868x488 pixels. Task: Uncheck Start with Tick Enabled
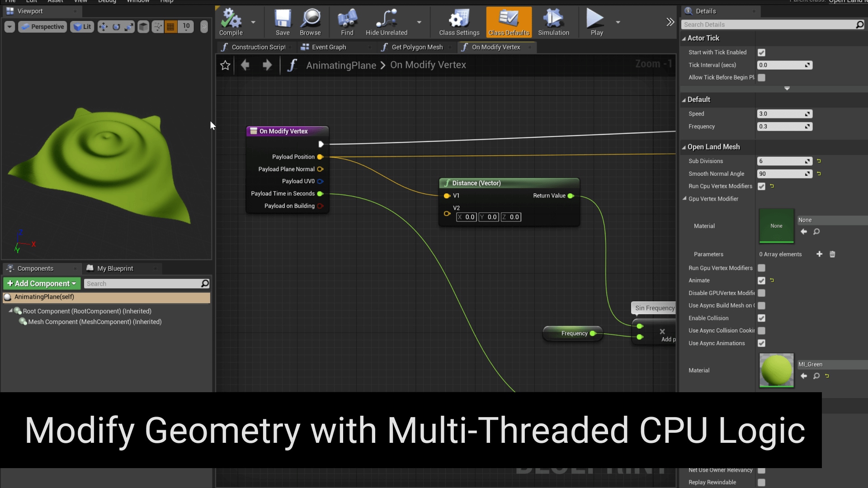pos(761,52)
